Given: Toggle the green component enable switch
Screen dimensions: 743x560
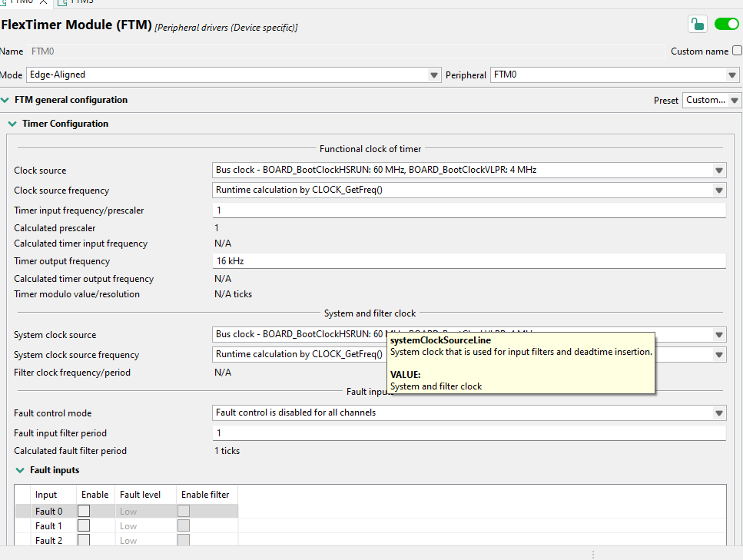Looking at the screenshot, I should pos(726,24).
